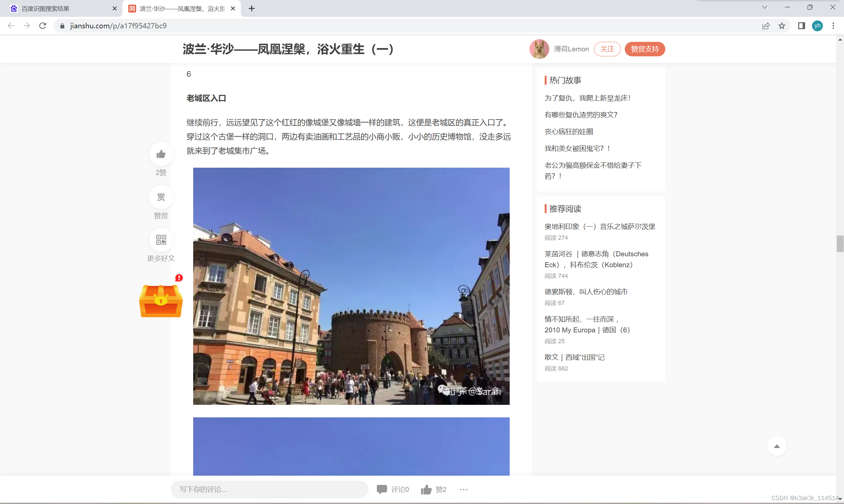Expand the tab search chevron dropdown

pyautogui.click(x=765, y=7)
